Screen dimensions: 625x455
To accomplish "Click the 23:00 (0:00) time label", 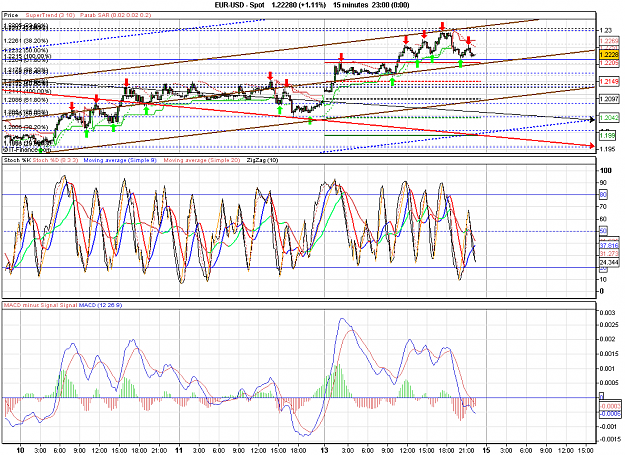I will coord(390,5).
